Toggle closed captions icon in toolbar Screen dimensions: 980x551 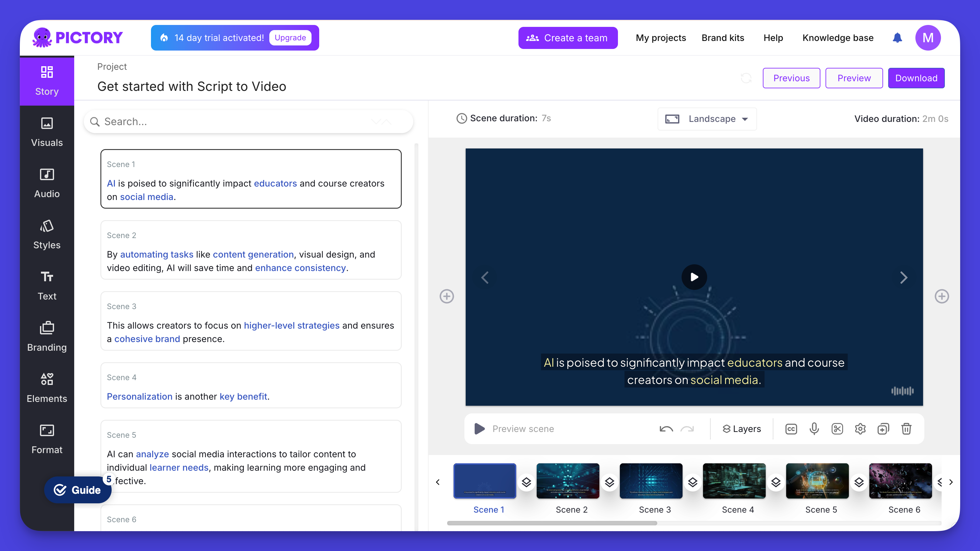click(792, 428)
